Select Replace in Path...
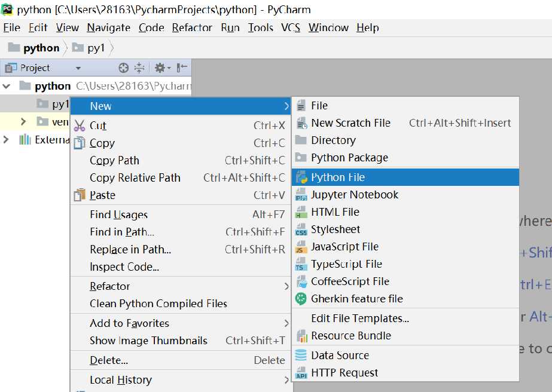Screen dimensions: 552x392 pyautogui.click(x=180, y=250)
